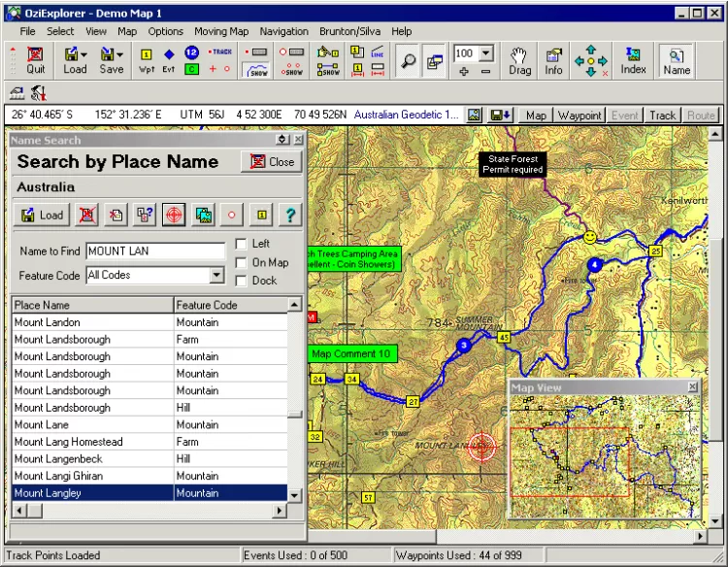Click the magnifying glass zoom icon
728x567 pixels.
tap(409, 61)
